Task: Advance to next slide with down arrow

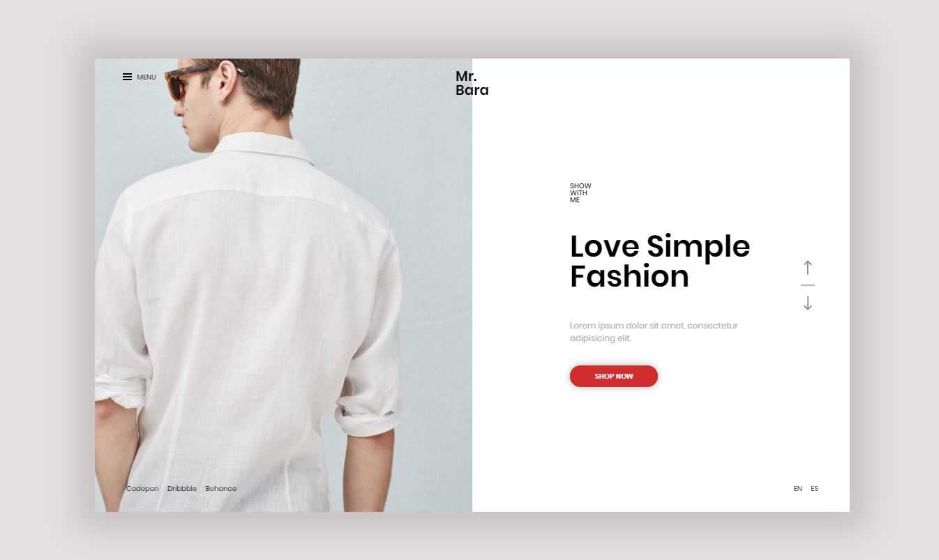Action: (808, 303)
